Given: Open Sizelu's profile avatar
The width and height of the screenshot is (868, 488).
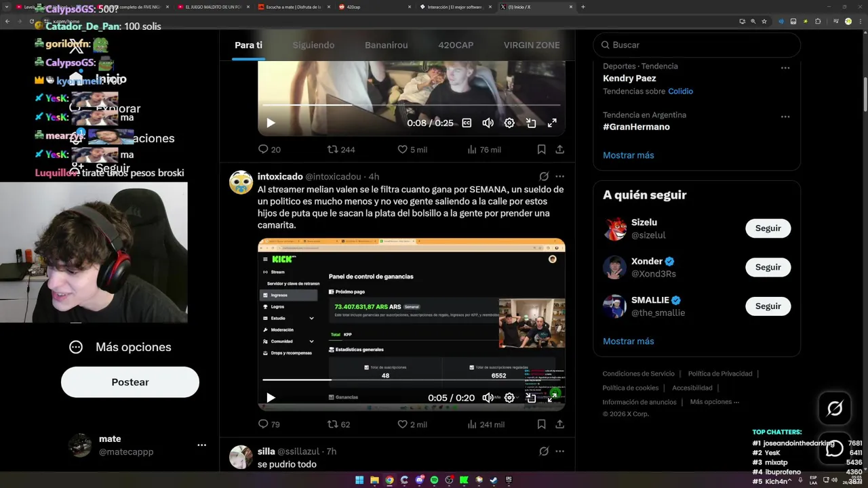Looking at the screenshot, I should click(x=615, y=229).
